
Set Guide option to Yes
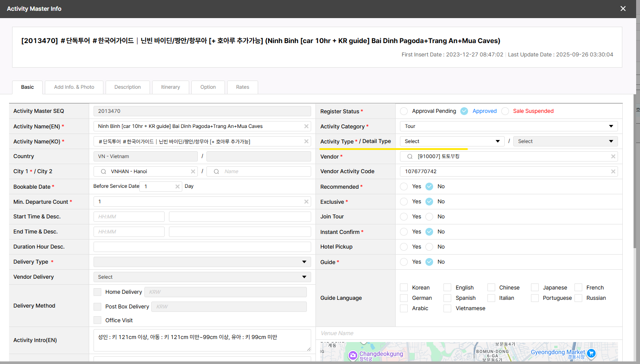404,262
